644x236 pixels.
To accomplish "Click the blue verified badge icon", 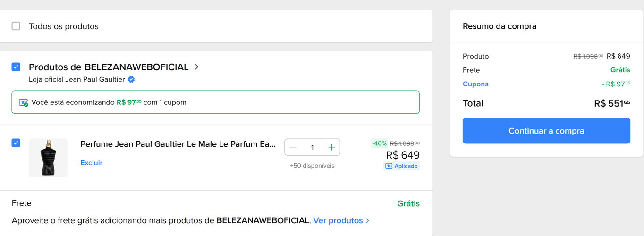I will coord(132,80).
